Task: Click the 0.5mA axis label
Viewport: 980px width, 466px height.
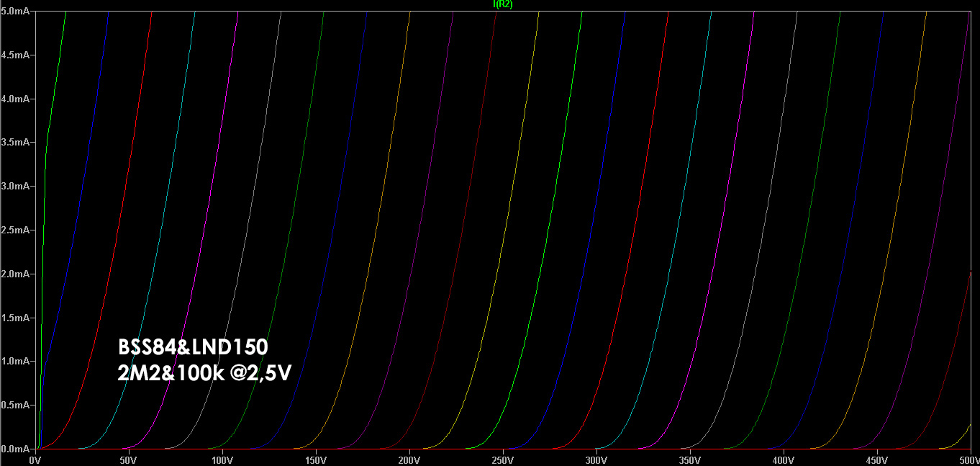Action: [x=14, y=405]
